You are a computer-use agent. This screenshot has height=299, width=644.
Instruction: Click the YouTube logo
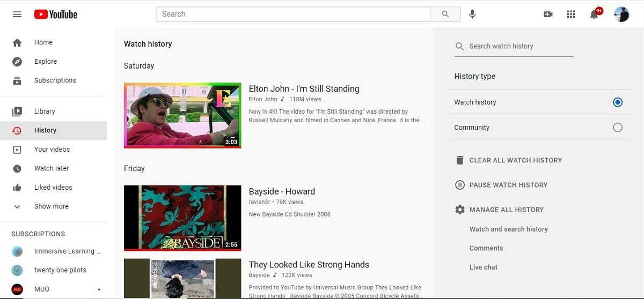(x=56, y=14)
